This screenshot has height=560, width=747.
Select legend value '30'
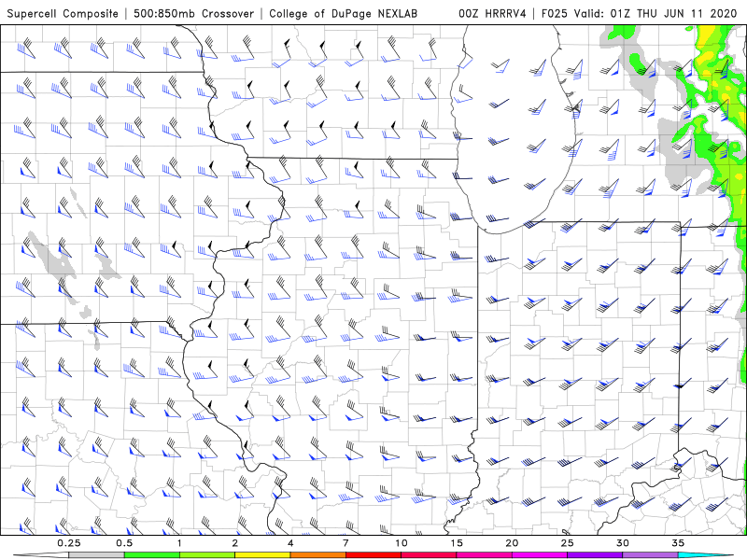[x=623, y=543]
